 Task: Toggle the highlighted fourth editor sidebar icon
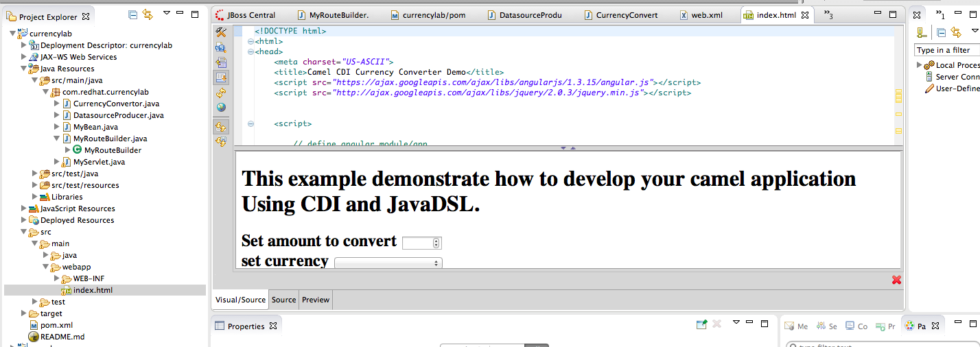tap(221, 77)
